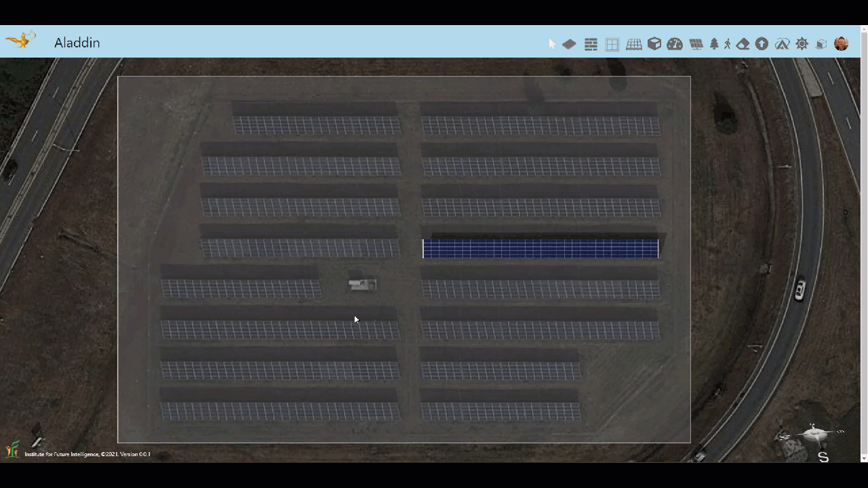The width and height of the screenshot is (868, 488).
Task: Select the walking Human figure tool
Action: (728, 44)
